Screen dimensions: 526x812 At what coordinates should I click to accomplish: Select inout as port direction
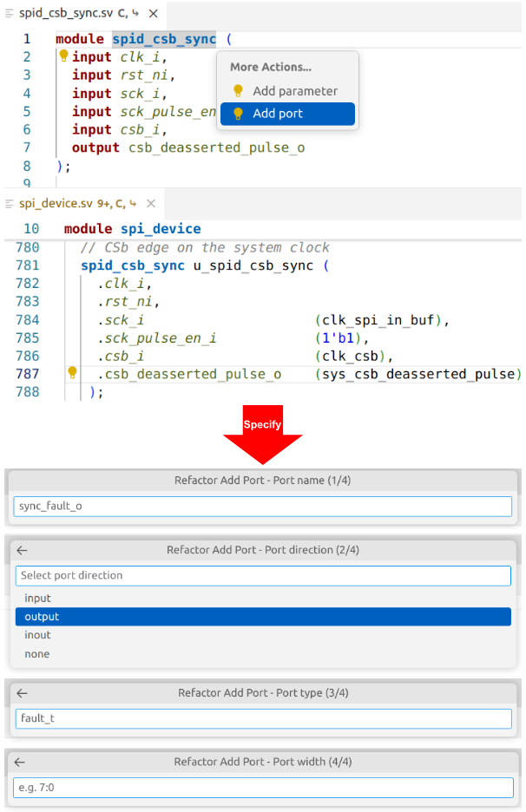(x=38, y=635)
